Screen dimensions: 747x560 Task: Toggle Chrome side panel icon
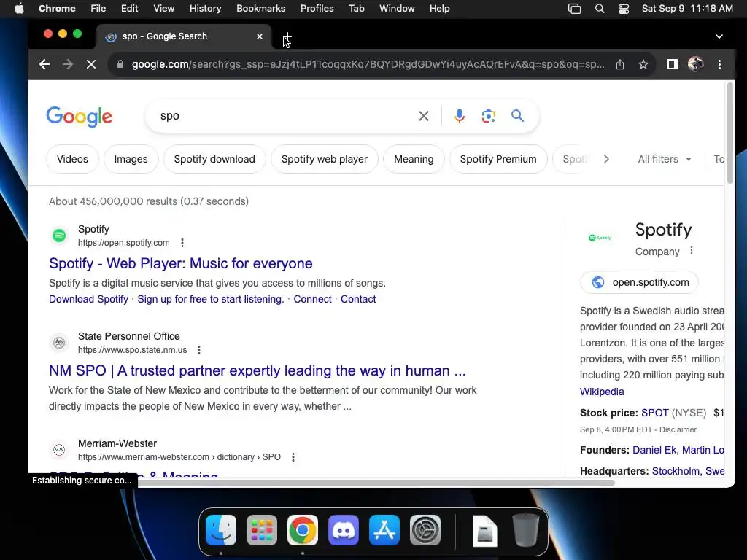tap(672, 64)
